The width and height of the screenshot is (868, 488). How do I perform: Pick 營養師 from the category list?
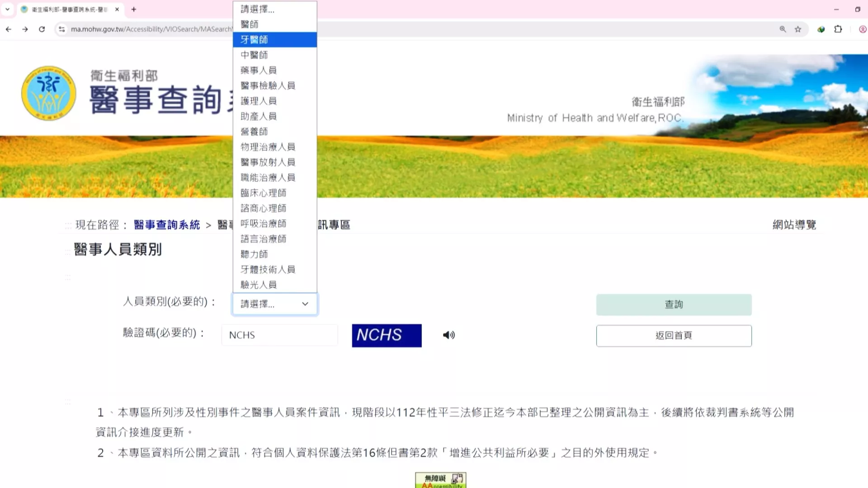(x=275, y=131)
